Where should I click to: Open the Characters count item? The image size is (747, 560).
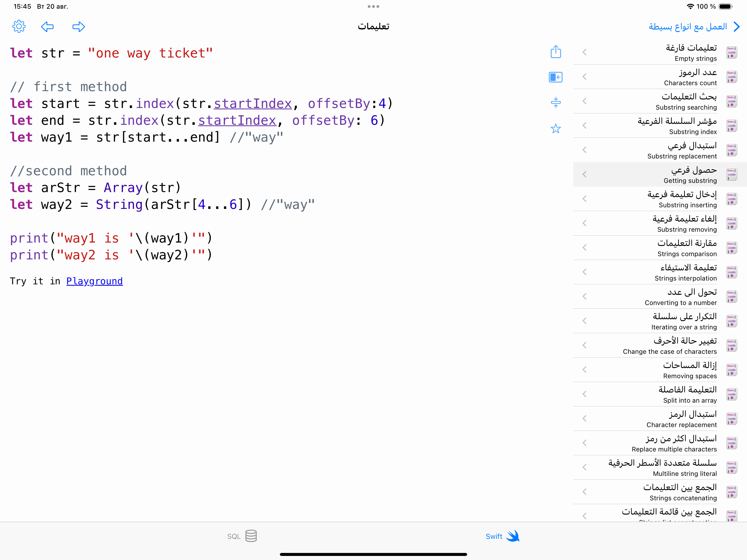660,77
